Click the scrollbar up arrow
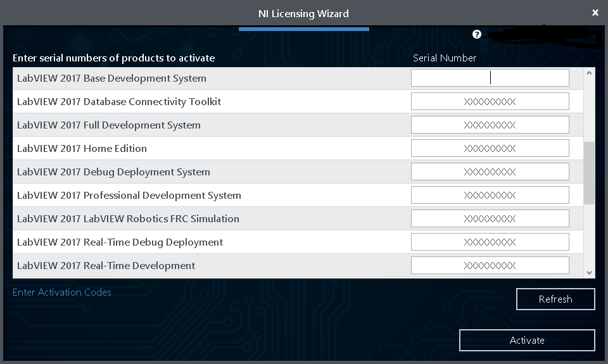608x364 pixels. pyautogui.click(x=590, y=73)
